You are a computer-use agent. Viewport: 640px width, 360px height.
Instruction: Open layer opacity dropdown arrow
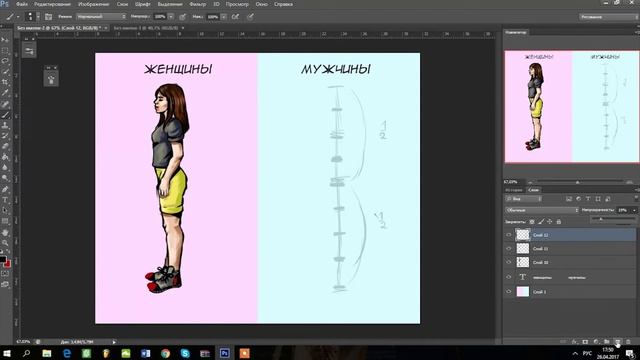tap(634, 210)
